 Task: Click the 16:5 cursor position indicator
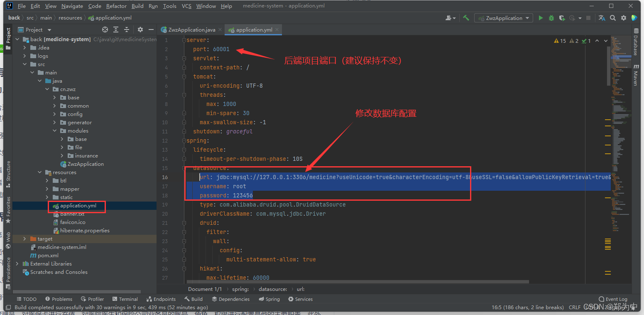[527, 307]
